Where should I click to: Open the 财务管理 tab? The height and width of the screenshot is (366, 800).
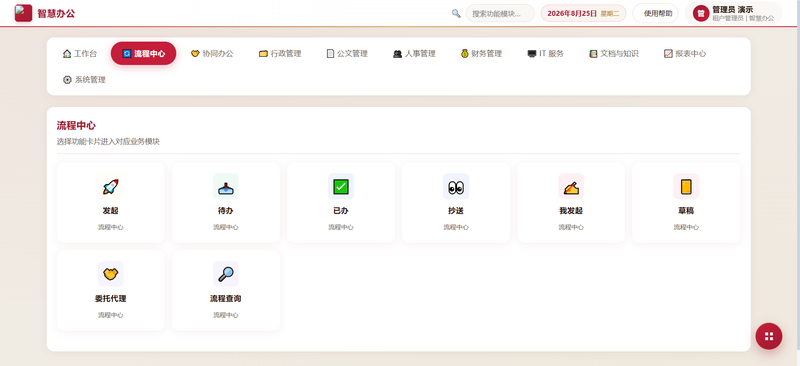pyautogui.click(x=482, y=54)
